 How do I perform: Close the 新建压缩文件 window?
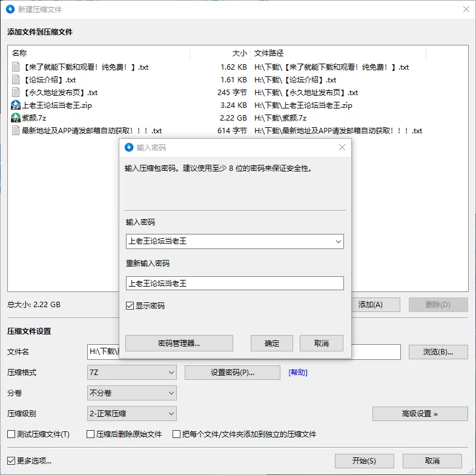466,9
